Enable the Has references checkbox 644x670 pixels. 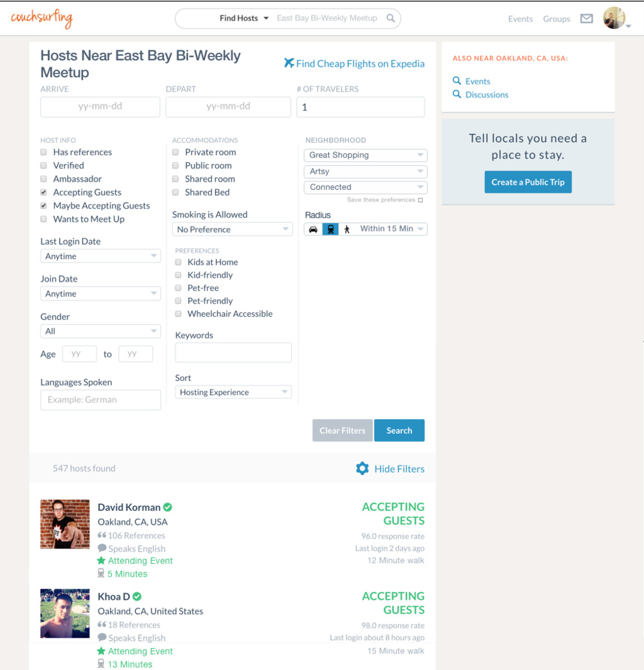(44, 152)
